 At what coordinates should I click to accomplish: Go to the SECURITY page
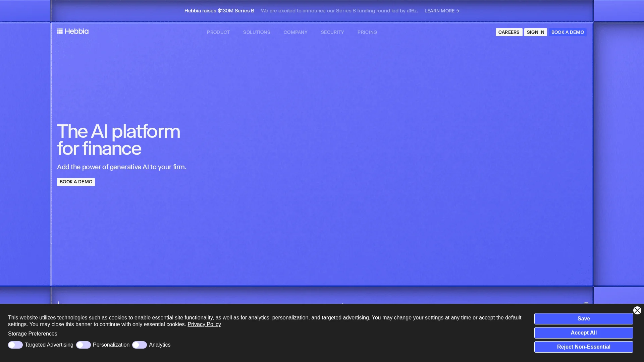(x=332, y=32)
